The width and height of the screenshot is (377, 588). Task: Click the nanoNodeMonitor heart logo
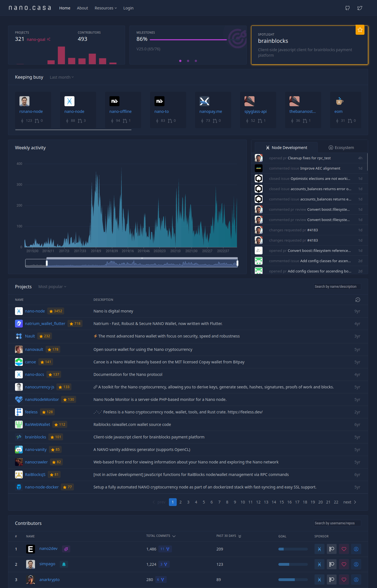tap(19, 400)
